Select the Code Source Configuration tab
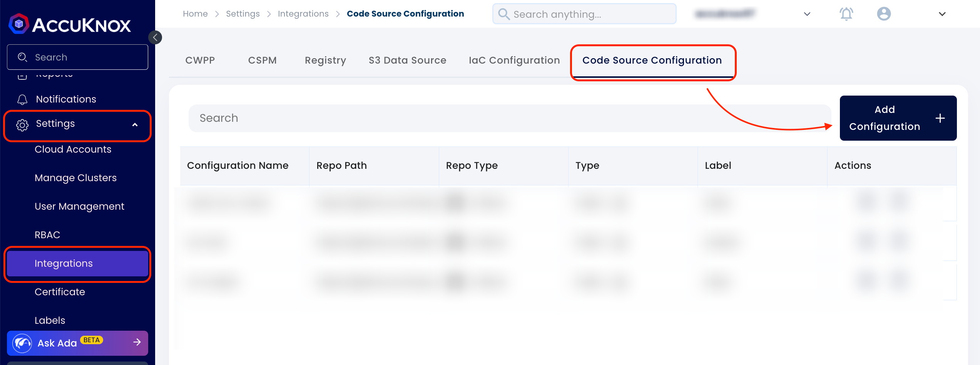Viewport: 980px width, 365px height. 652,61
